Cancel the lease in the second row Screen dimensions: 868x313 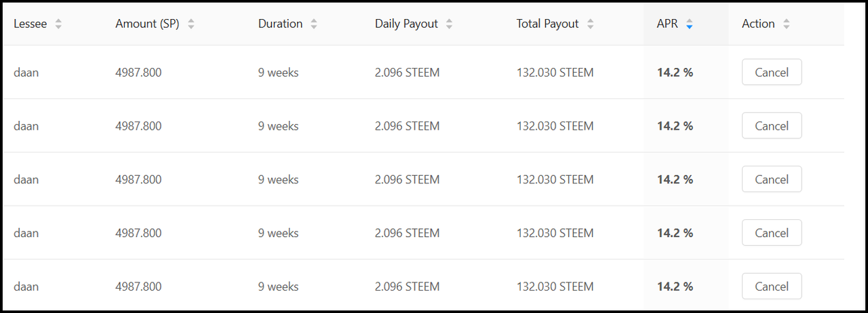[x=772, y=126]
